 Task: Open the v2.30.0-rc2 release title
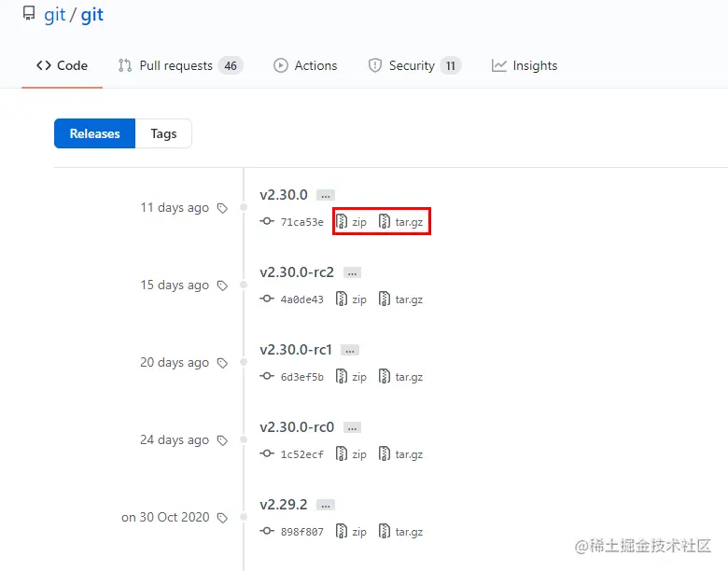tap(297, 272)
